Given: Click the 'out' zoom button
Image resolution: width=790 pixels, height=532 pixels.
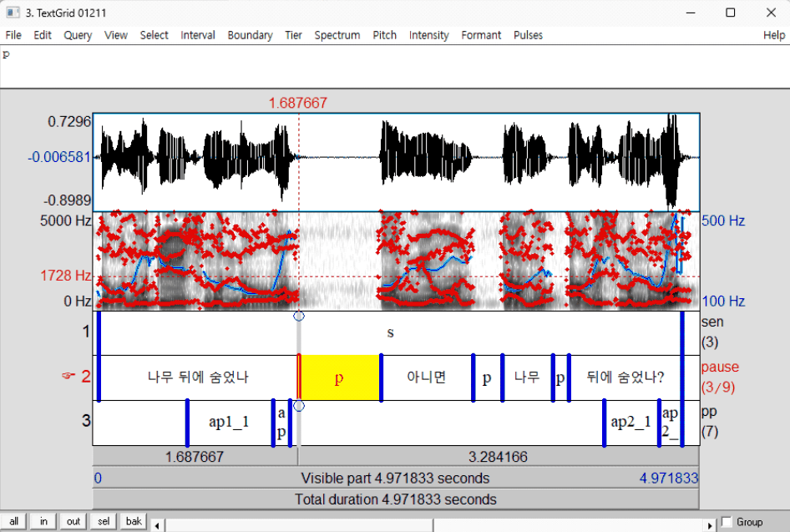Looking at the screenshot, I should 73,521.
